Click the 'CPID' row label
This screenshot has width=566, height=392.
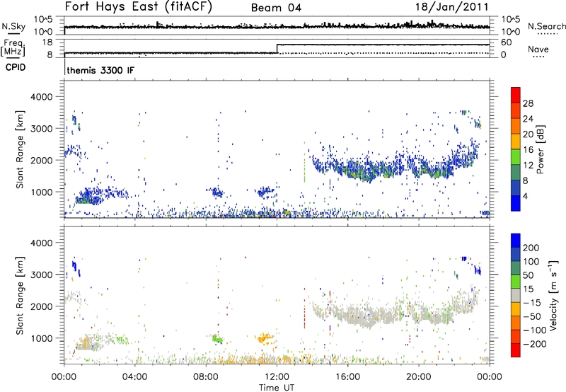point(16,67)
